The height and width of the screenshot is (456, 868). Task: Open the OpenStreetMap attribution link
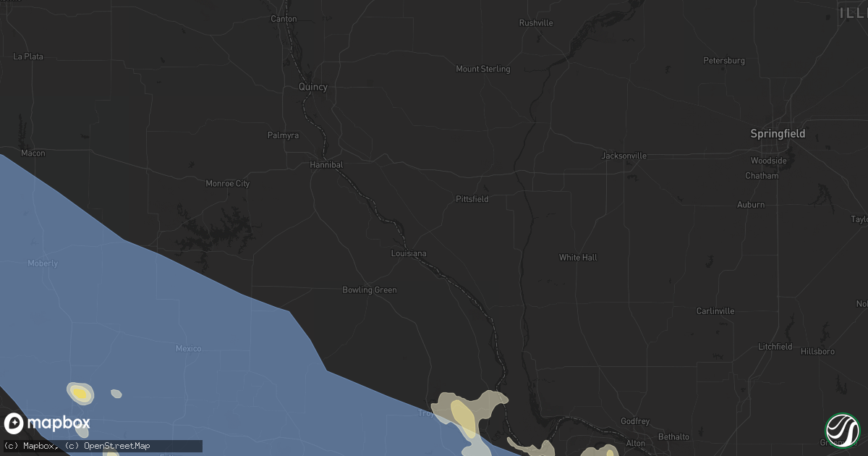[x=107, y=446]
